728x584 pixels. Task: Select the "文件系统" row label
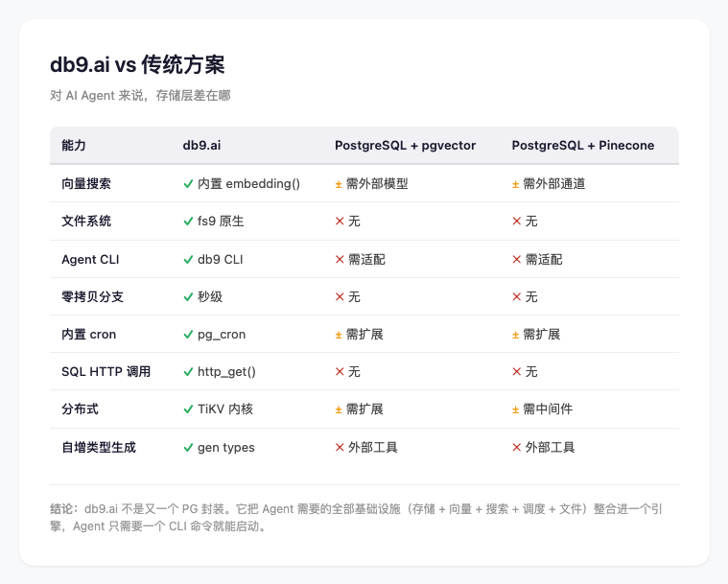86,221
